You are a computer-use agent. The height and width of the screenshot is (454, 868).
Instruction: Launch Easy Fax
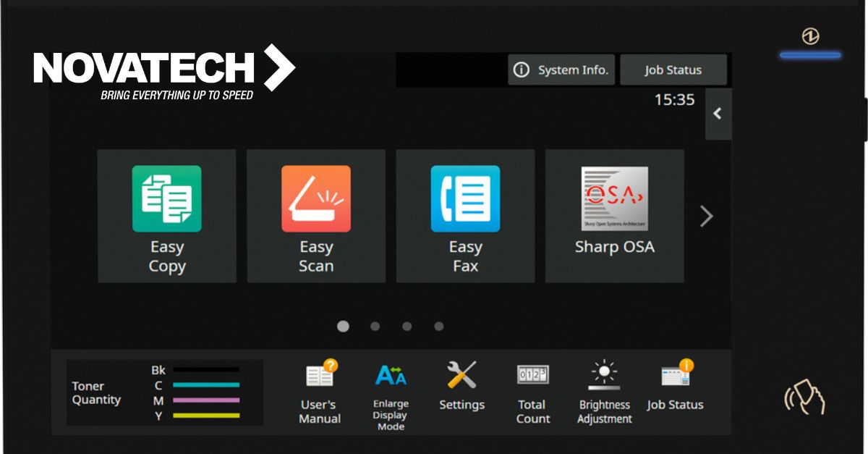(x=465, y=215)
